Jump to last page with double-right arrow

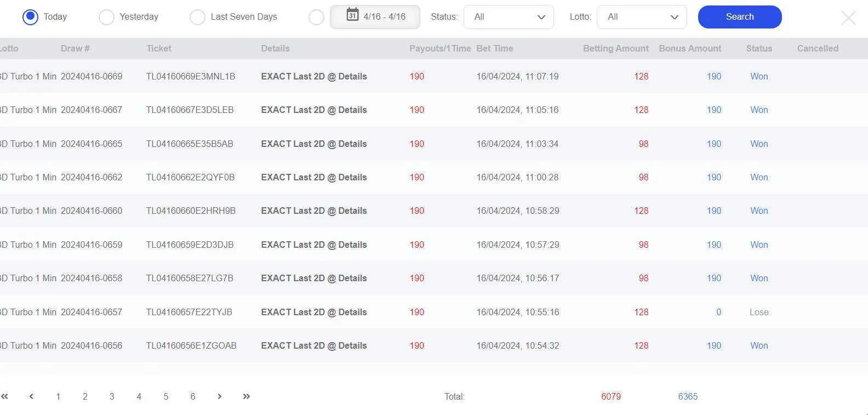click(x=246, y=396)
